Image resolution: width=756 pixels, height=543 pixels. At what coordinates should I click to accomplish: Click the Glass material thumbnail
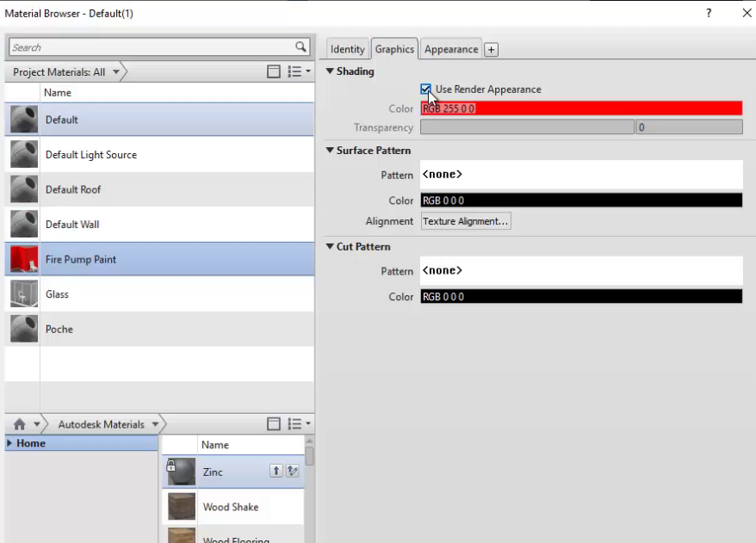(24, 294)
